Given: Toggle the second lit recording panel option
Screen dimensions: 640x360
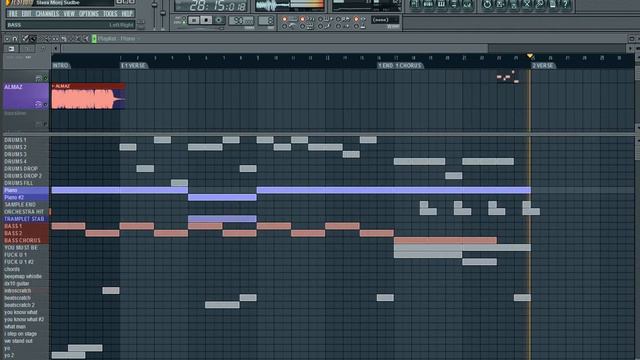Looking at the screenshot, I should 302,19.
